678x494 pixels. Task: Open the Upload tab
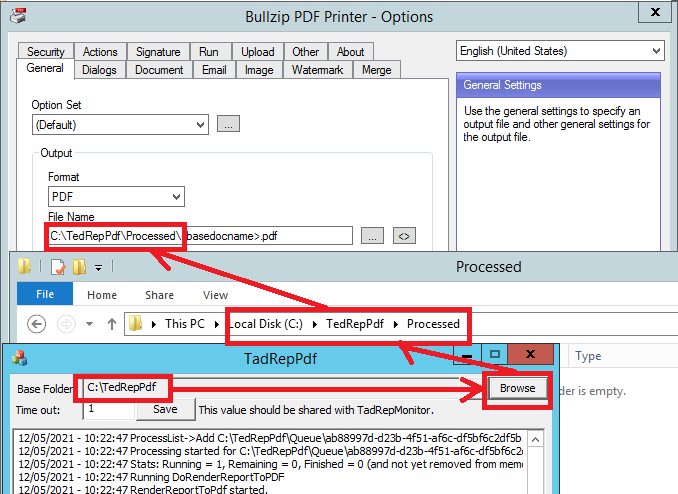258,52
